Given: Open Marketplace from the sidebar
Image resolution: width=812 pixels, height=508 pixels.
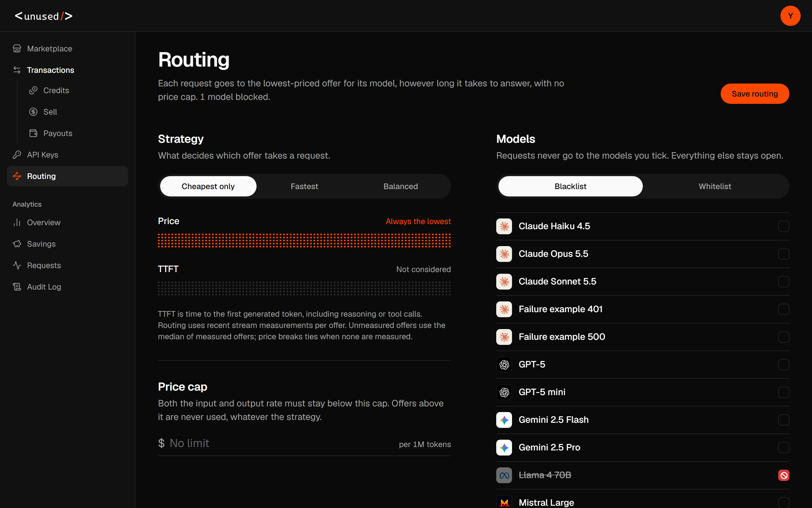Looking at the screenshot, I should pos(67,49).
